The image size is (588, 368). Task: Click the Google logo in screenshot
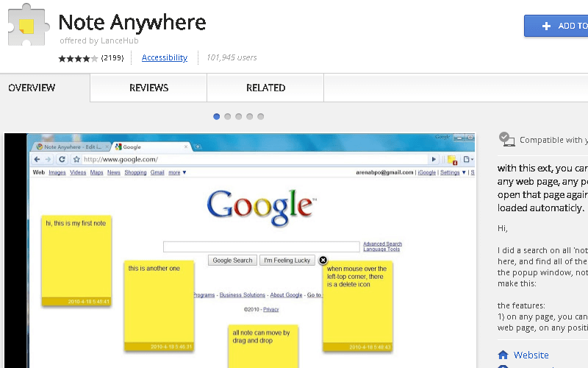pos(262,208)
